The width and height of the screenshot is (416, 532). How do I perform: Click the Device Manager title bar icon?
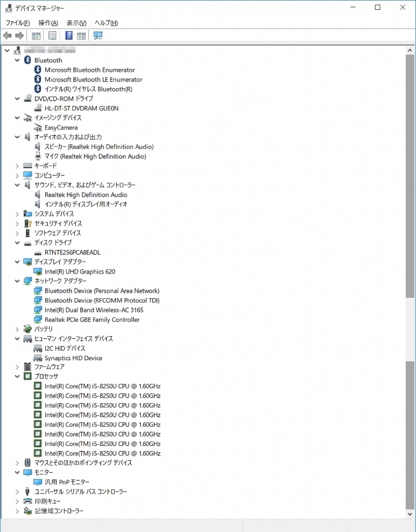(x=8, y=8)
